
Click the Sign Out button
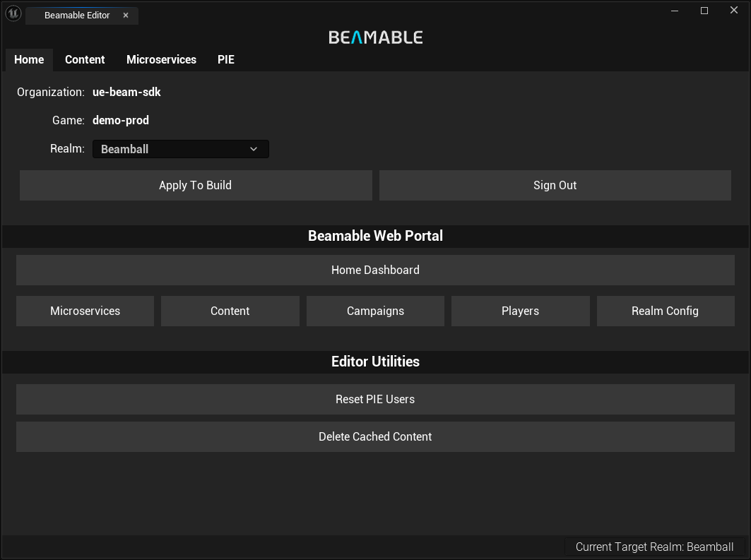click(x=555, y=185)
